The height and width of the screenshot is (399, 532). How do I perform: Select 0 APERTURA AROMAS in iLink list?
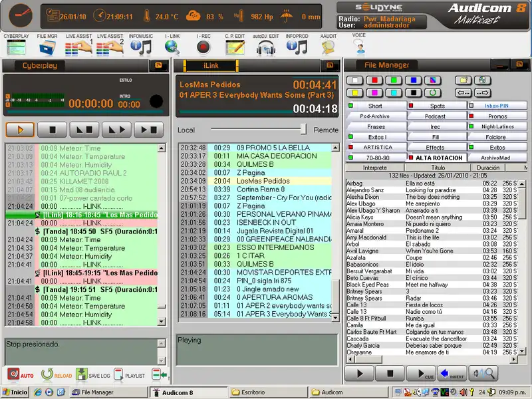pos(255,297)
